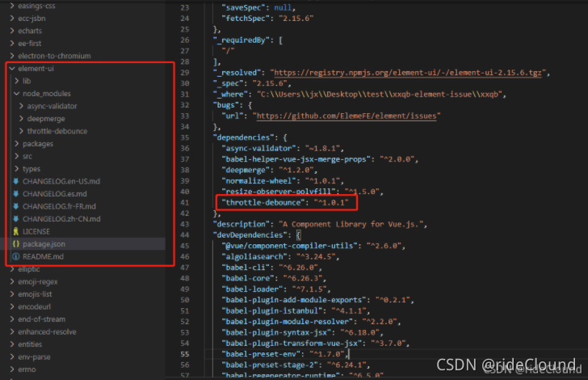Expand throttle-debounce folder in tree
Image resolution: width=588 pixels, height=380 pixels.
pyautogui.click(x=21, y=131)
